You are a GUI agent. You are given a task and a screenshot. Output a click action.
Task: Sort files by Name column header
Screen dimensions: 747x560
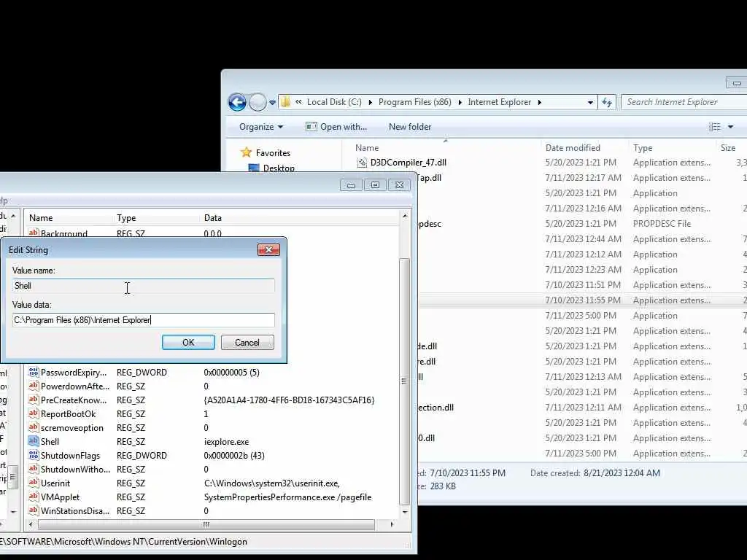pyautogui.click(x=367, y=147)
